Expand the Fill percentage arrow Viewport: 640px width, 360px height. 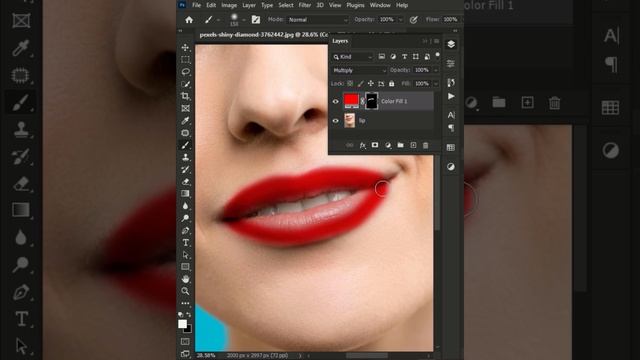(x=436, y=84)
